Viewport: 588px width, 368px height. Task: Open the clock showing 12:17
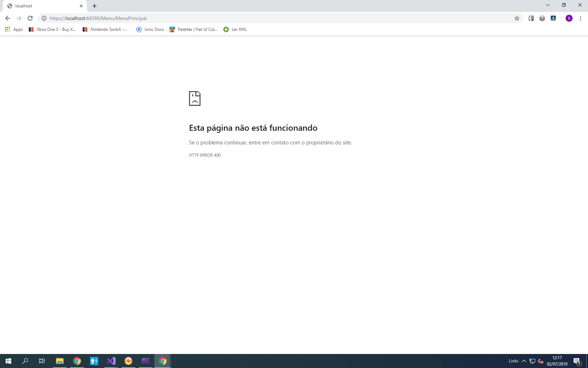[x=557, y=361]
